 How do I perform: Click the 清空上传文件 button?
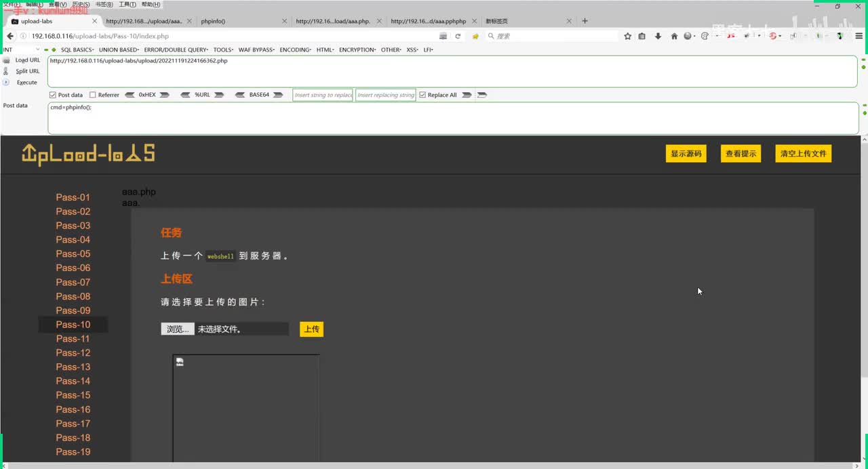point(804,154)
